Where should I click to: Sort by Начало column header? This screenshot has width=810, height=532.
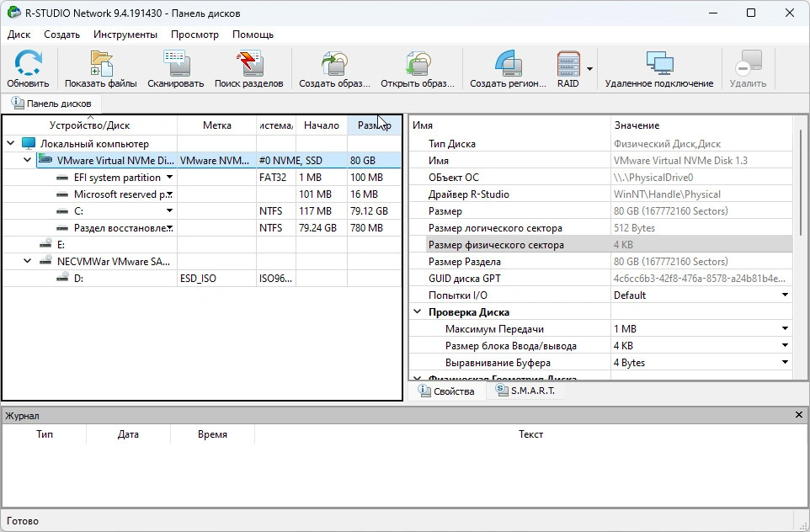(x=322, y=125)
